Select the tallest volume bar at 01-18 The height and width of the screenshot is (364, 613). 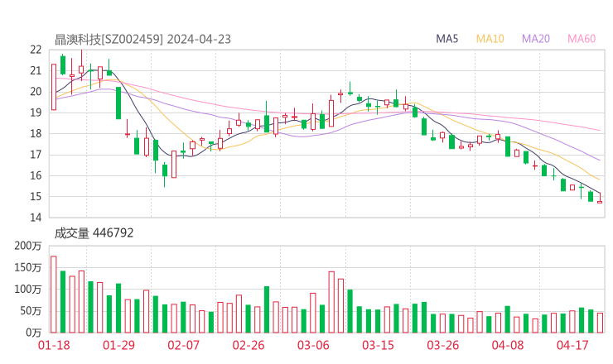tap(54, 295)
